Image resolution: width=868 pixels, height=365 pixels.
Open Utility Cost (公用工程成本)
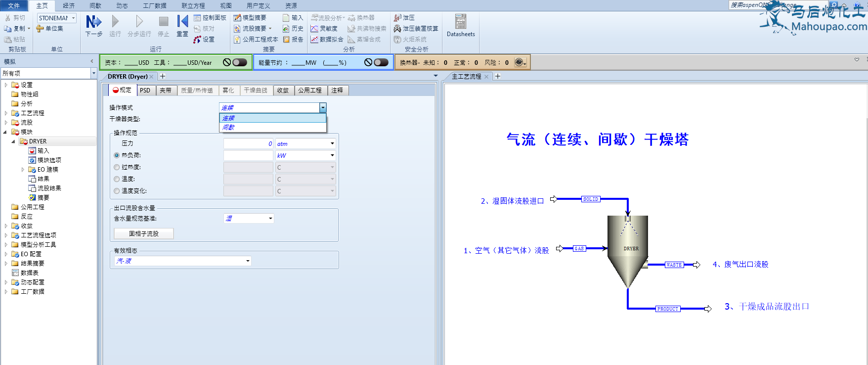point(256,40)
